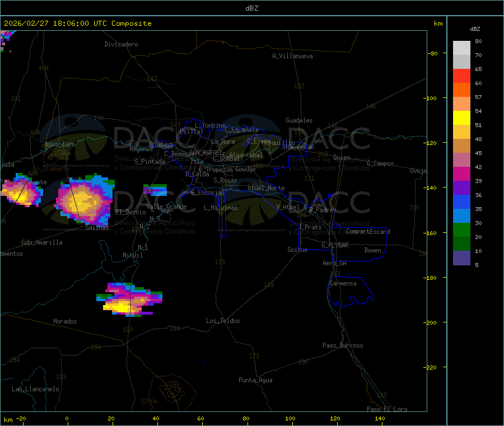This screenshot has width=504, height=426.
Task: Click the Divisadero place label
Action: pos(121,44)
